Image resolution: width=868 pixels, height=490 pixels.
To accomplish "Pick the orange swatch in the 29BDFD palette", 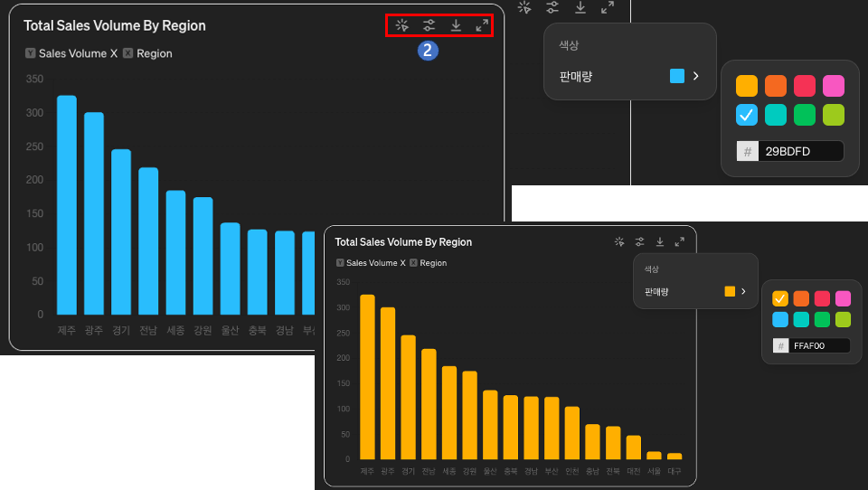I will (x=776, y=86).
